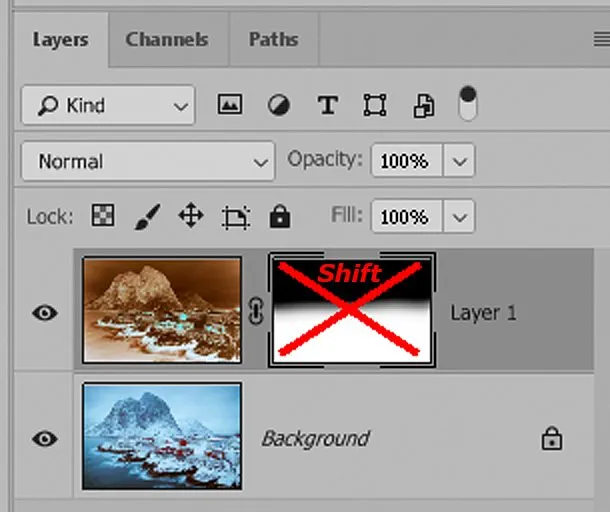Filter for shape layers icon
This screenshot has height=512, width=610.
(375, 105)
